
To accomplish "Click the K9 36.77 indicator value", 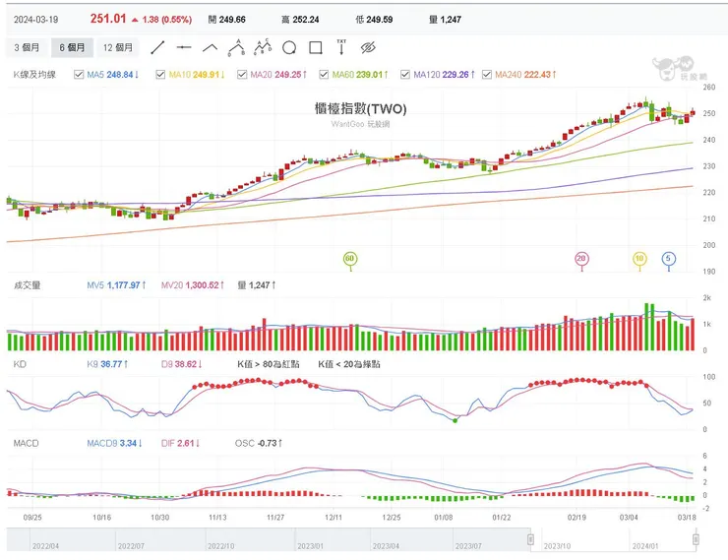I will [107, 364].
